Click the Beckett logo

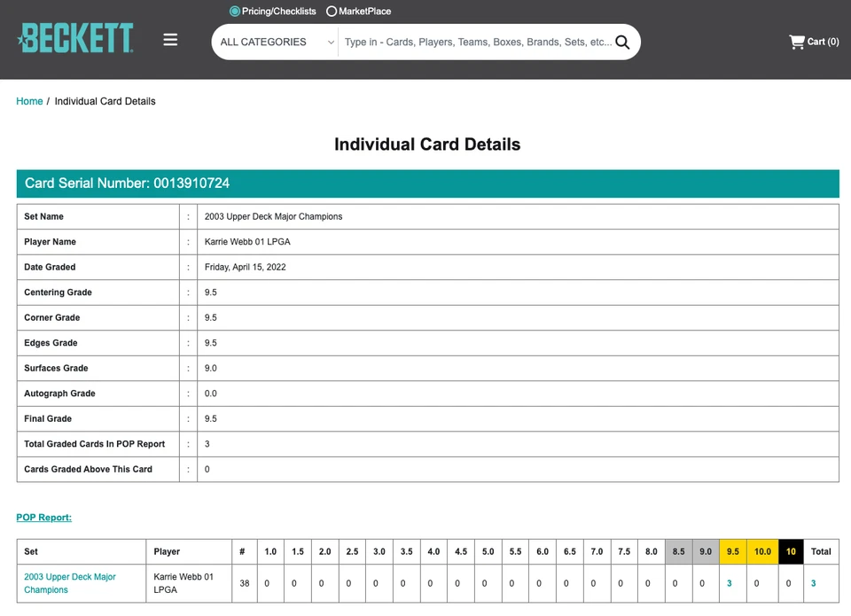(x=74, y=38)
